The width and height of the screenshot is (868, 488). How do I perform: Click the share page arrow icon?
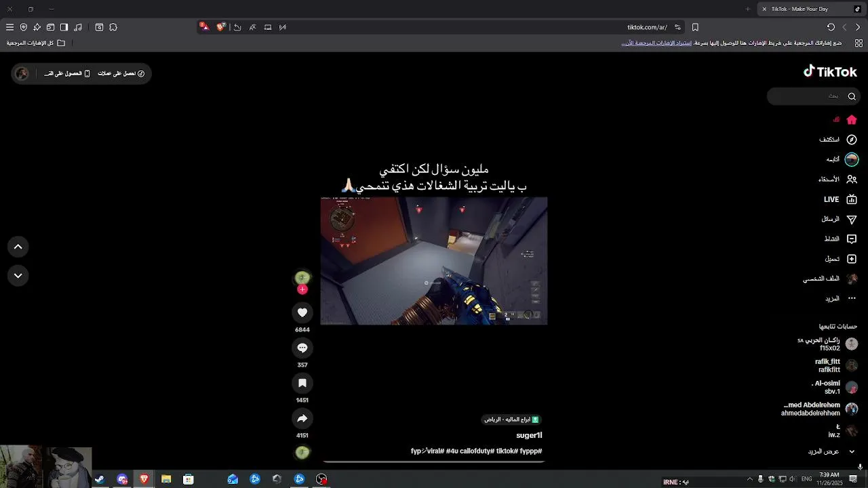click(x=237, y=27)
